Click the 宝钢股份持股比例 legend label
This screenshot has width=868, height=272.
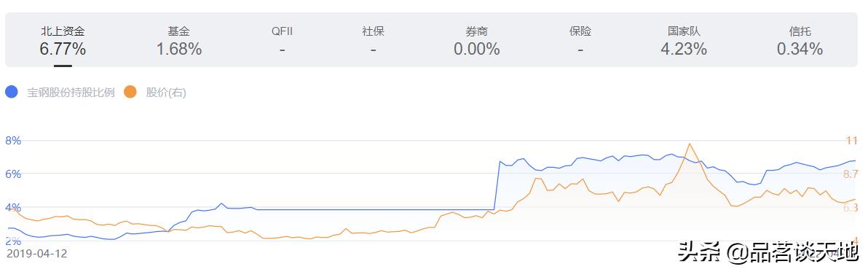coord(71,93)
